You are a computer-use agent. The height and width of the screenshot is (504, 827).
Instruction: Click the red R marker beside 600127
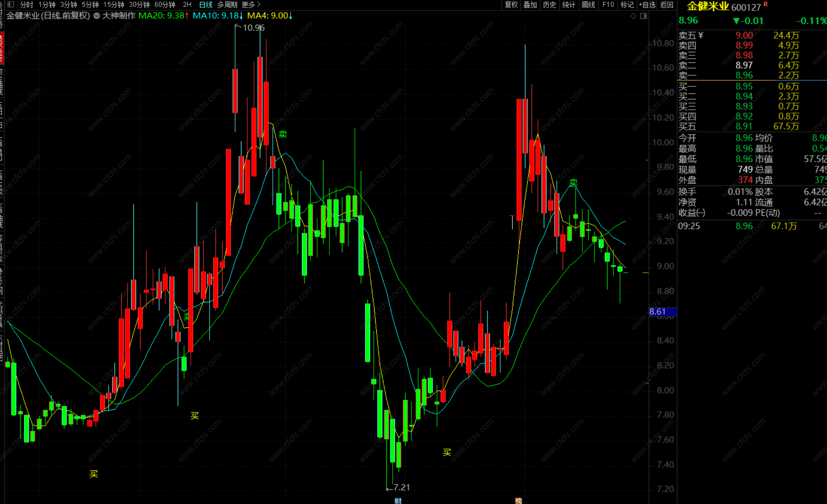[766, 4]
